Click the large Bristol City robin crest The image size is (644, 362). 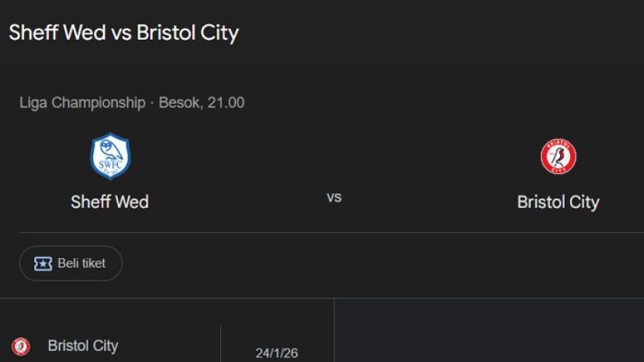click(558, 157)
